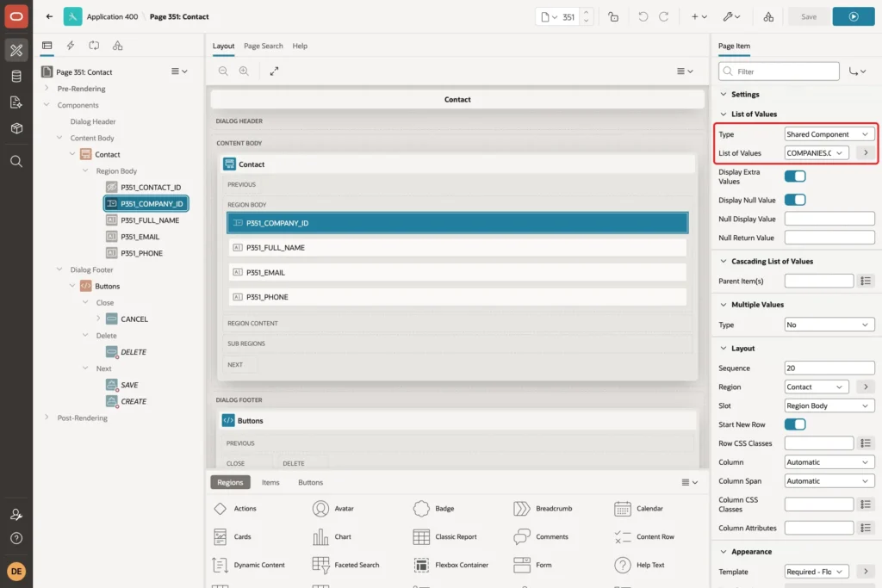Switch to the Rendering tree tab
Screen dimensions: 882x588
coord(47,46)
